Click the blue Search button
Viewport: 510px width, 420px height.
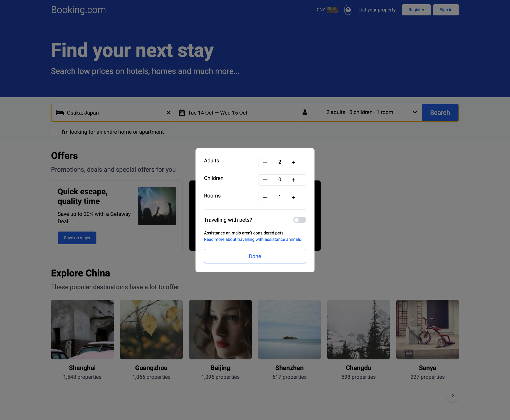coord(440,113)
